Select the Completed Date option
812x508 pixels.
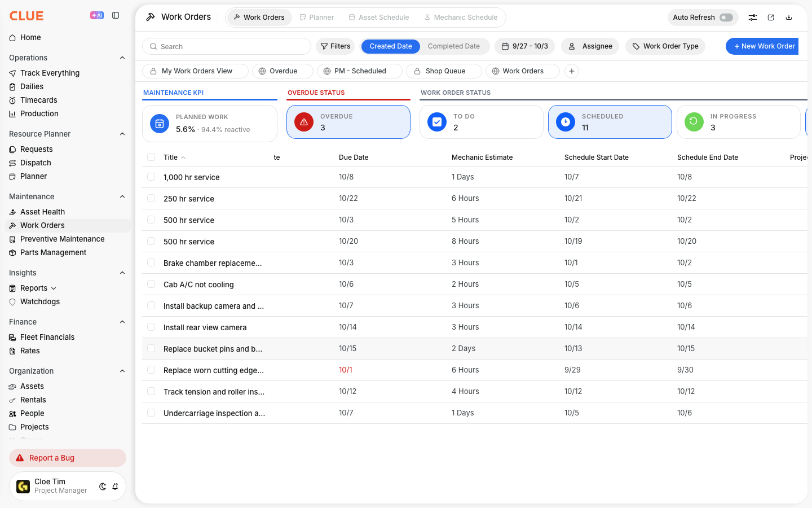[x=454, y=46]
